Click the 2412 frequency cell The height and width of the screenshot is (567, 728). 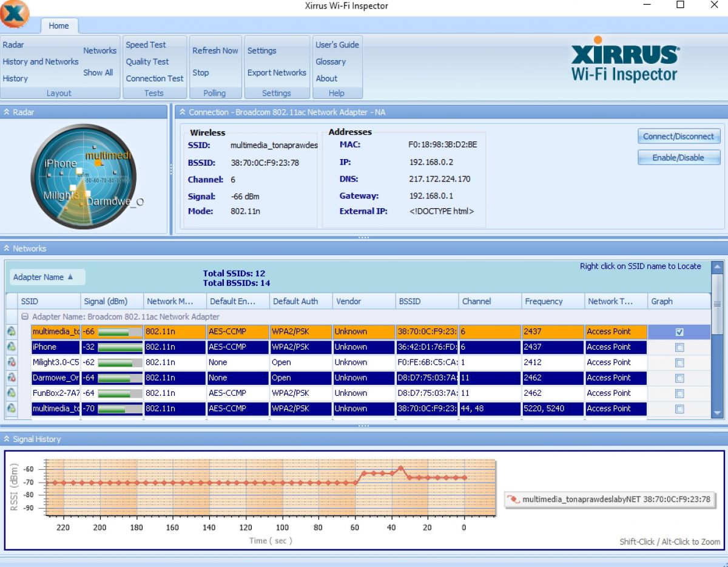pos(553,362)
